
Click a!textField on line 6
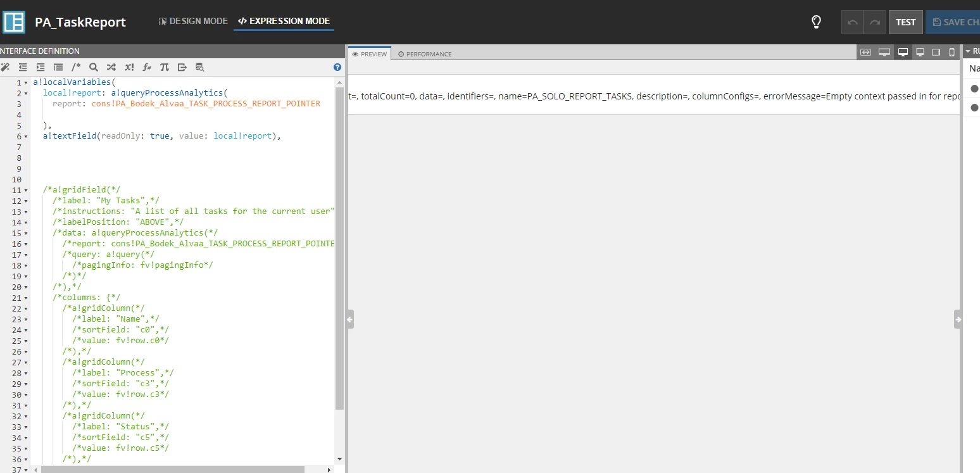[x=69, y=136]
